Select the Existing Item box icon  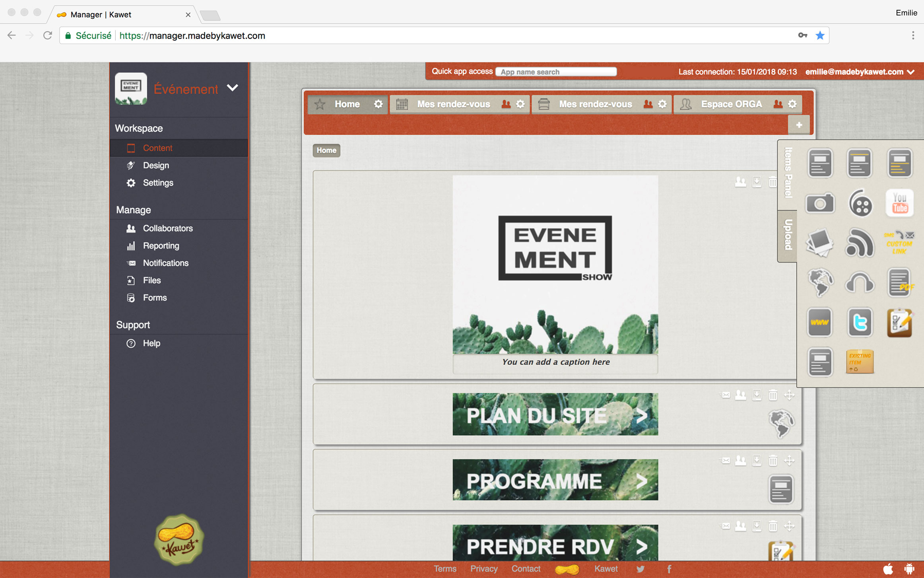860,362
